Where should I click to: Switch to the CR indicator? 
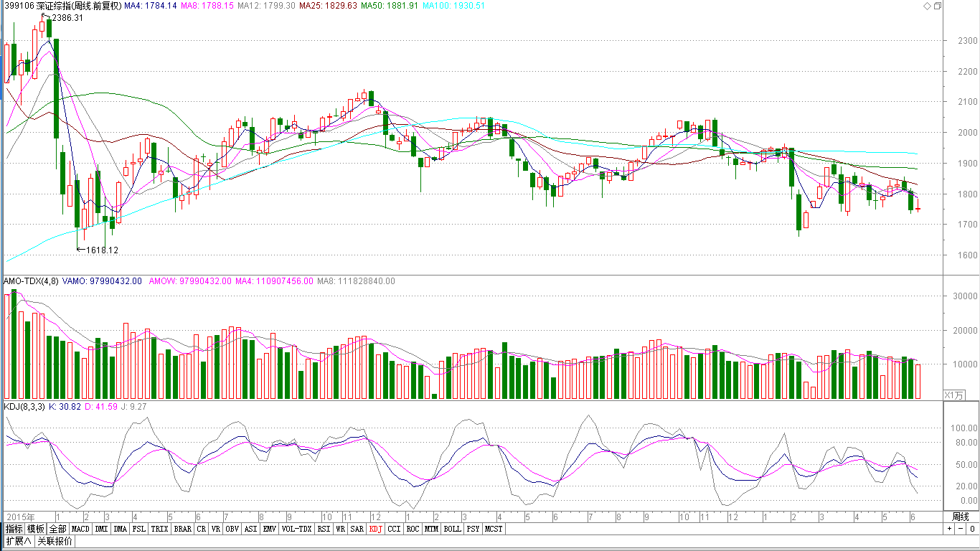202,529
